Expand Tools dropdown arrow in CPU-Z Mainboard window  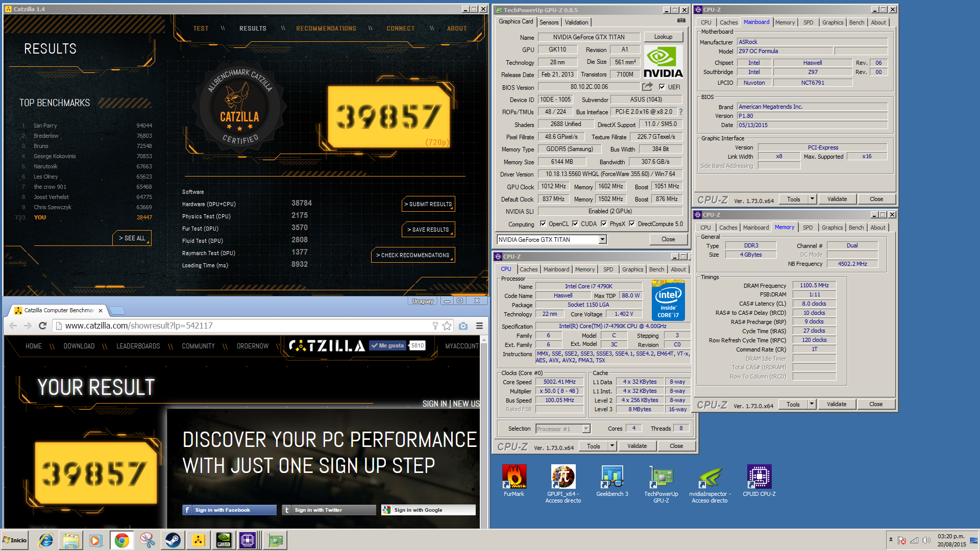pos(812,199)
